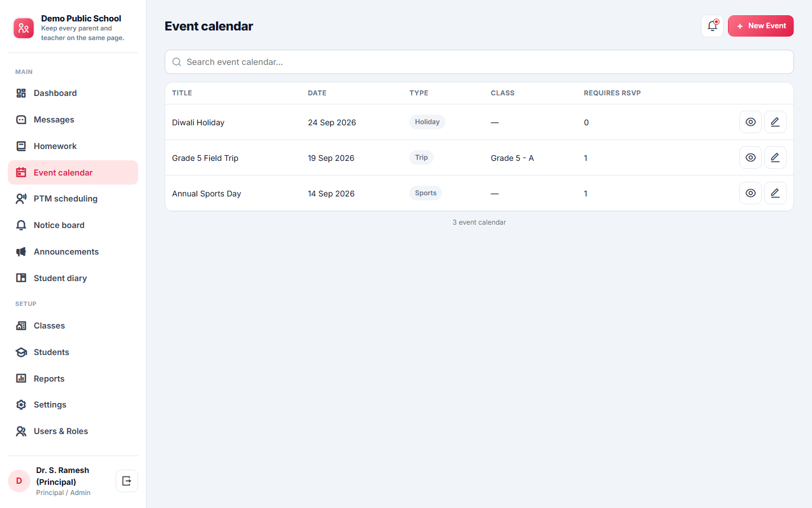The height and width of the screenshot is (508, 812).
Task: Open Notice board page
Action: coord(73,225)
